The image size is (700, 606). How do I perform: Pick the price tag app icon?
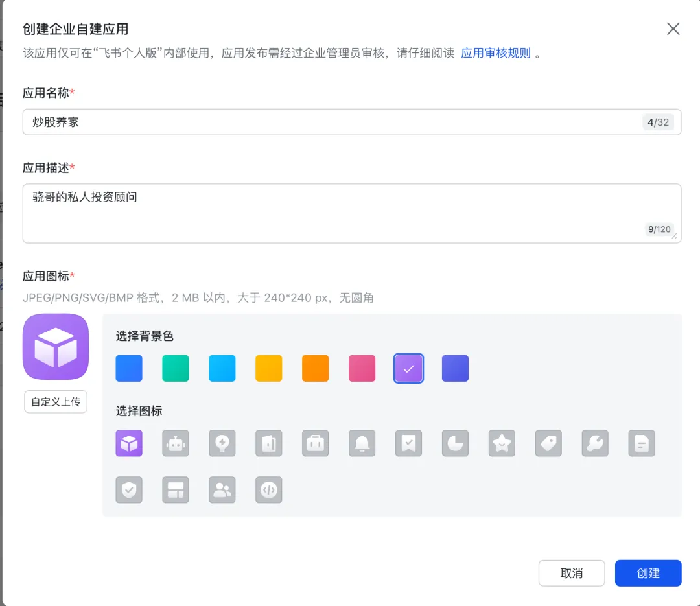pyautogui.click(x=549, y=444)
